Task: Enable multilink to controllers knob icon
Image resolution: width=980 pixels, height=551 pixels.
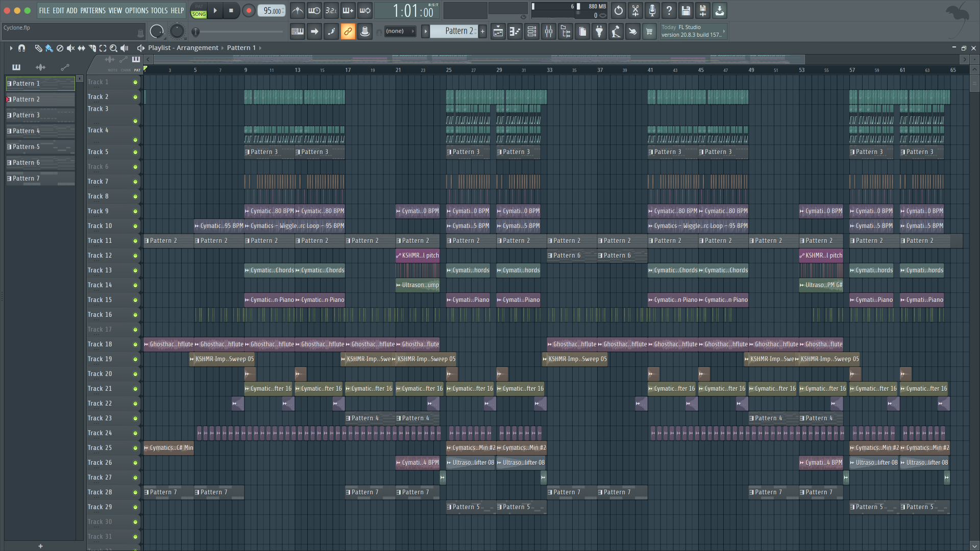Action: (365, 32)
